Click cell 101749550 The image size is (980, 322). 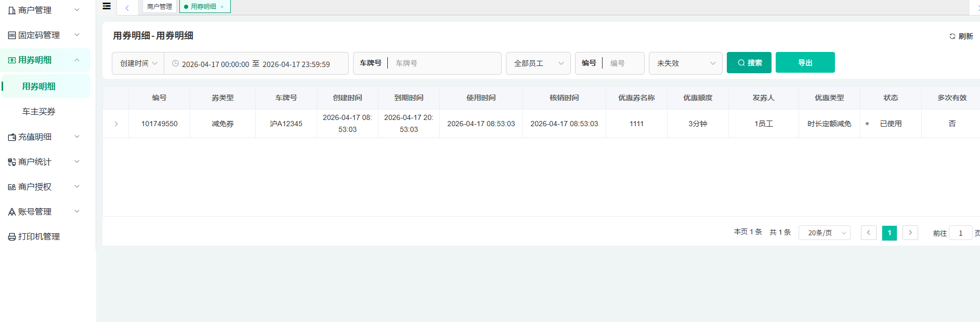click(159, 124)
